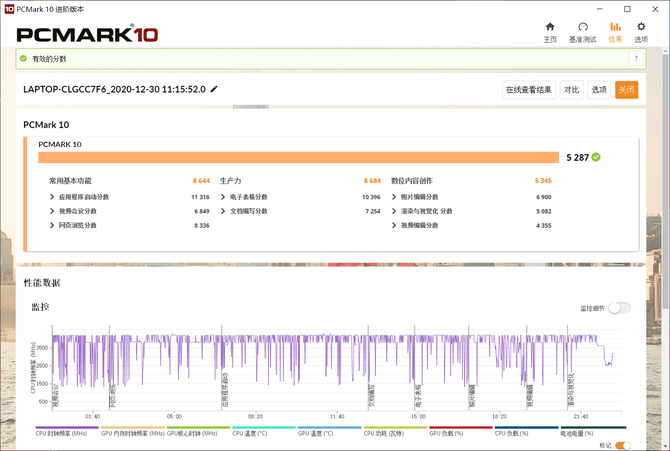Click the 选项 button beside 对比
The image size is (670, 451).
599,90
